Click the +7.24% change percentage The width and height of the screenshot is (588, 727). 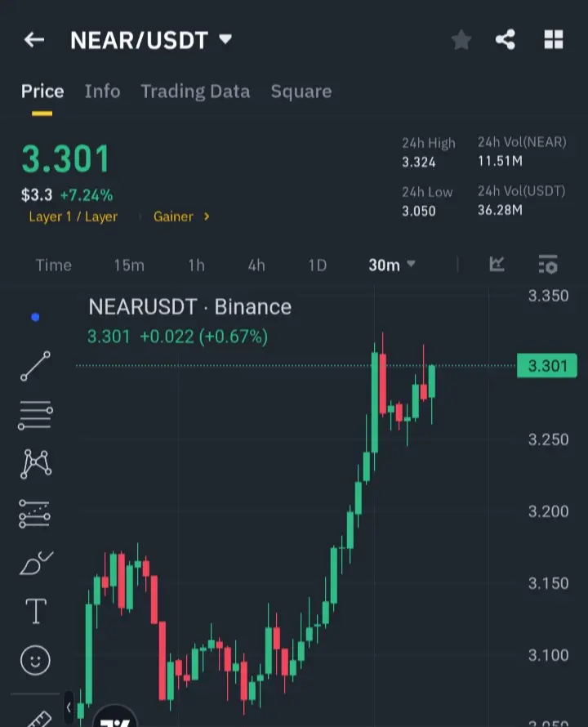click(x=87, y=195)
